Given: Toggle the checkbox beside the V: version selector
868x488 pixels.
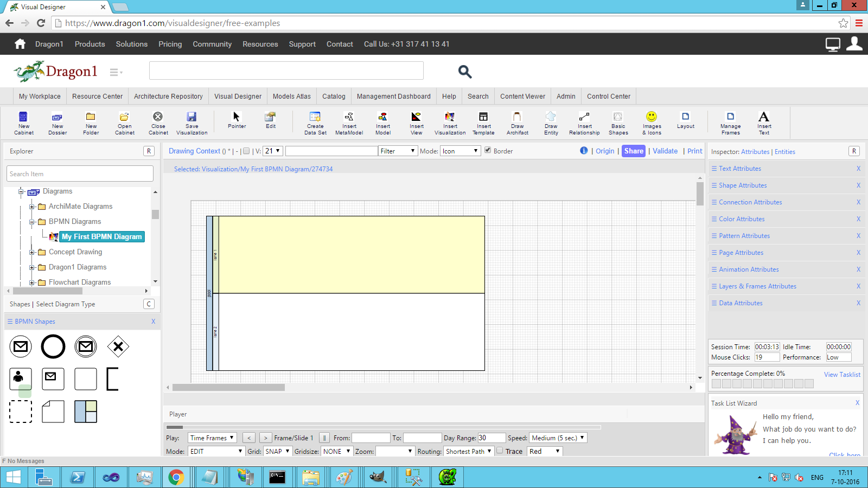Looking at the screenshot, I should pos(246,151).
